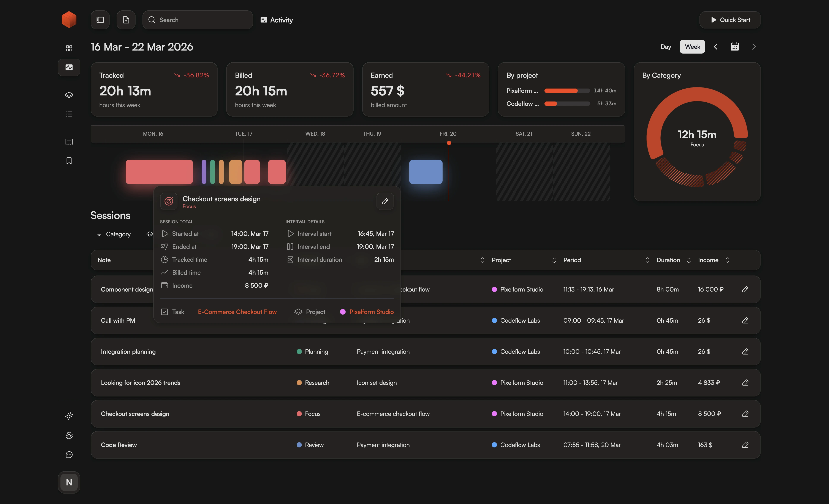Start Quick Start from top right

pyautogui.click(x=730, y=20)
